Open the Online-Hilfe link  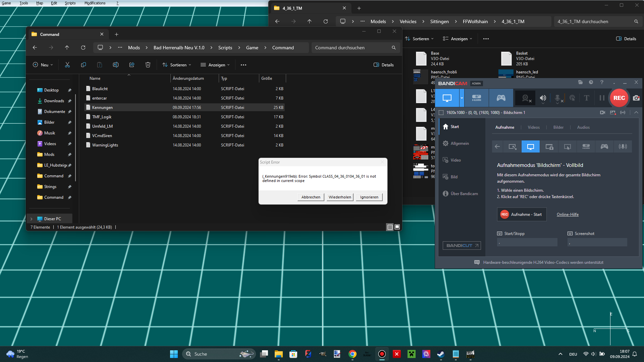[568, 215]
